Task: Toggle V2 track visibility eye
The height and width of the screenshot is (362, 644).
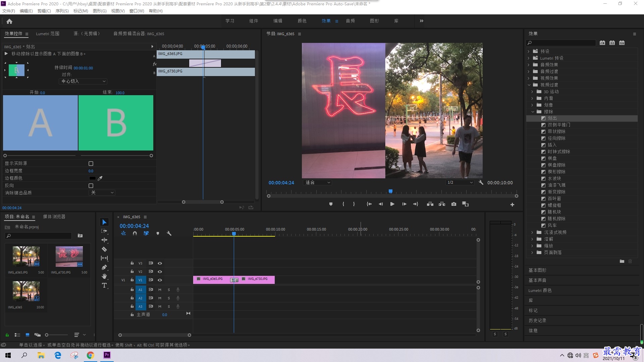Action: pos(160,272)
